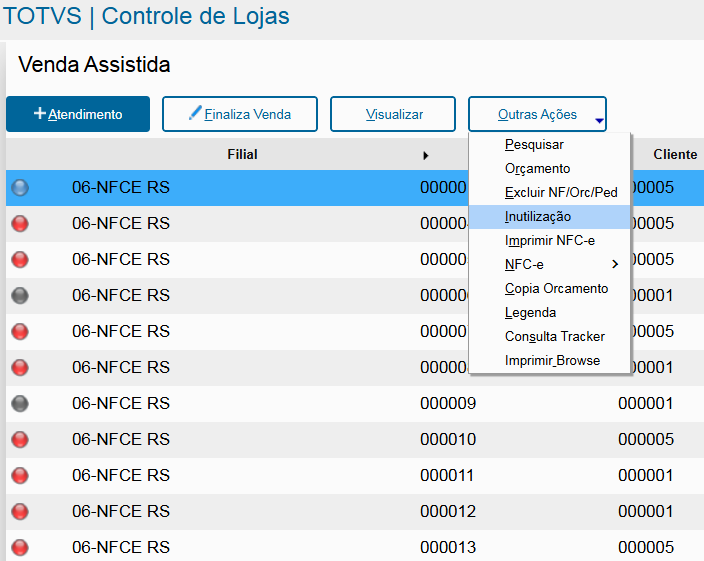This screenshot has width=704, height=561.
Task: Click the blue status dot in selected row
Action: tap(20, 188)
